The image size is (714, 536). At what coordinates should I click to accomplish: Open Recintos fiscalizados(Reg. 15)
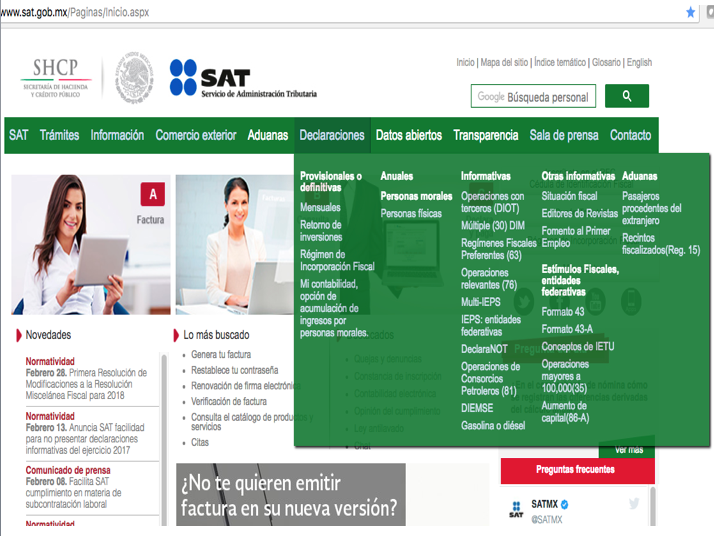(x=661, y=244)
